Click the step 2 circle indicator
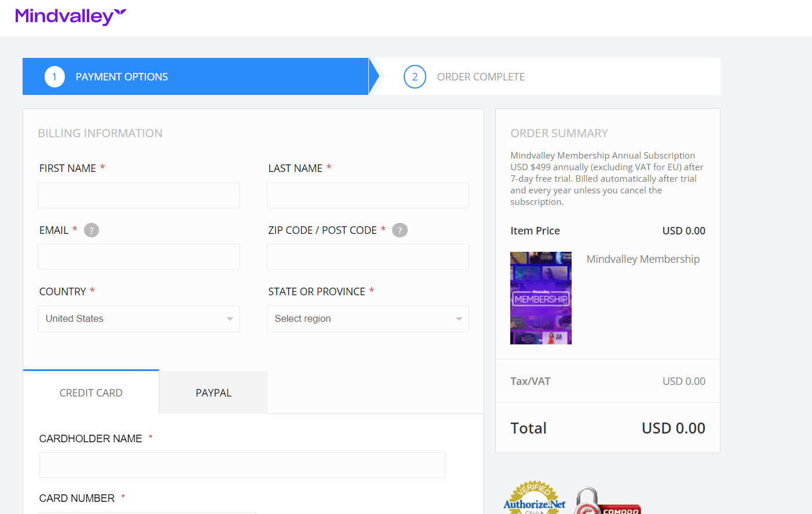Image resolution: width=812 pixels, height=514 pixels. click(415, 76)
